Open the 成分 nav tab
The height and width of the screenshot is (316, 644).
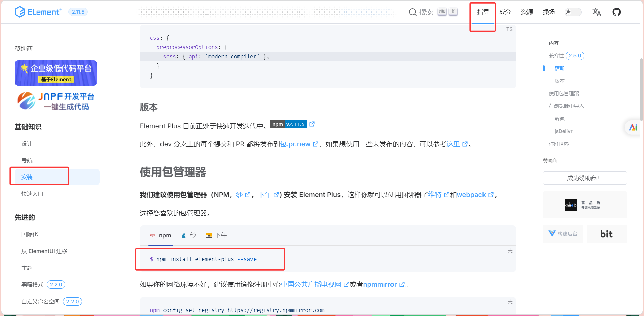[x=505, y=12]
